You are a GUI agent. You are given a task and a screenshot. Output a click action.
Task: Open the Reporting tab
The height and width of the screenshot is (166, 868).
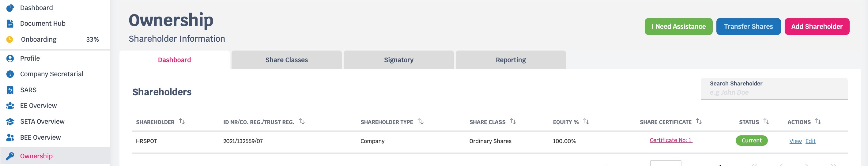point(511,60)
